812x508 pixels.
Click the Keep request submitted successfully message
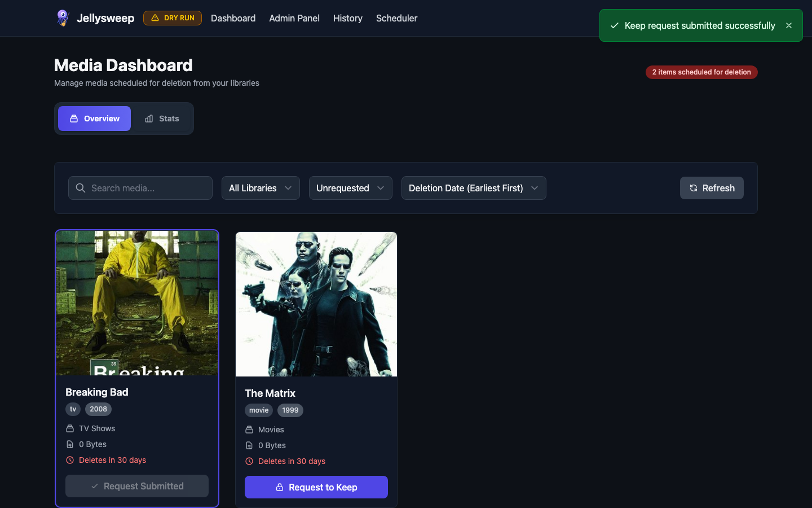(700, 25)
